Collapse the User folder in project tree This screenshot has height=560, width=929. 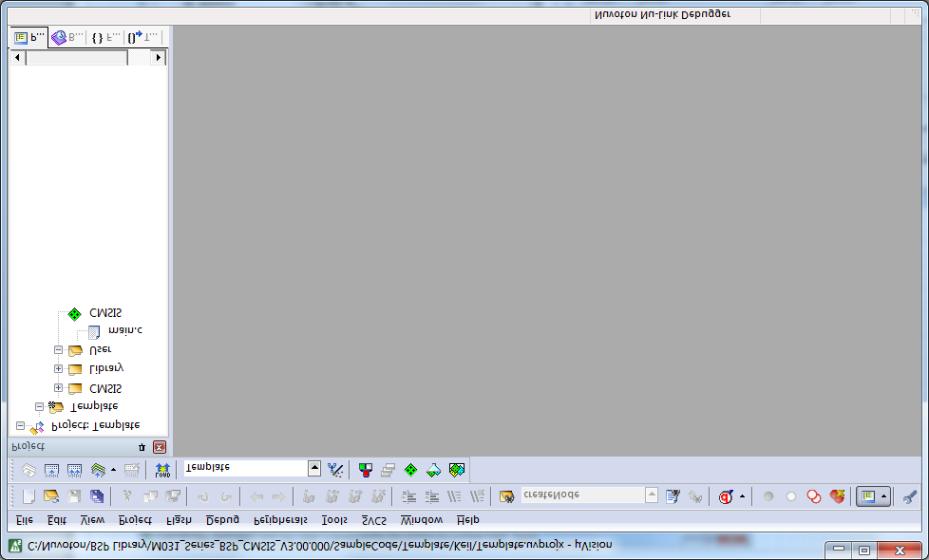pos(59,350)
